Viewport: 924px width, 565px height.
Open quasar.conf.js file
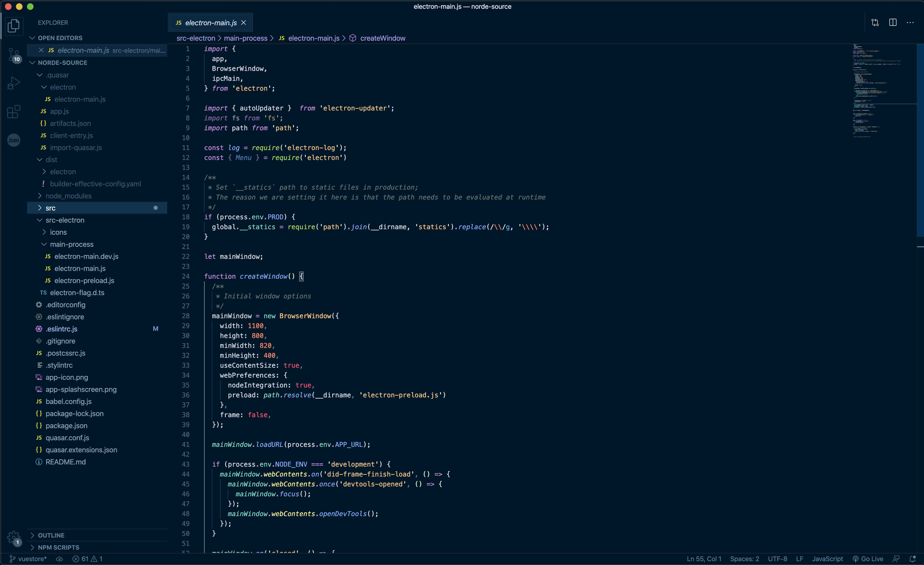click(97, 437)
